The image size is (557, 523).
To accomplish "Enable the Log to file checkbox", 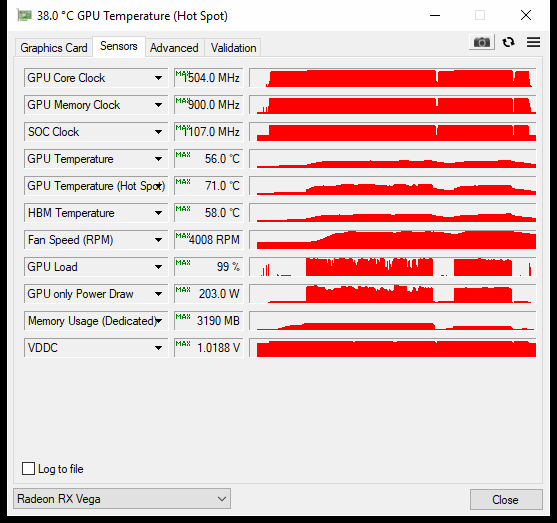I will 28,469.
